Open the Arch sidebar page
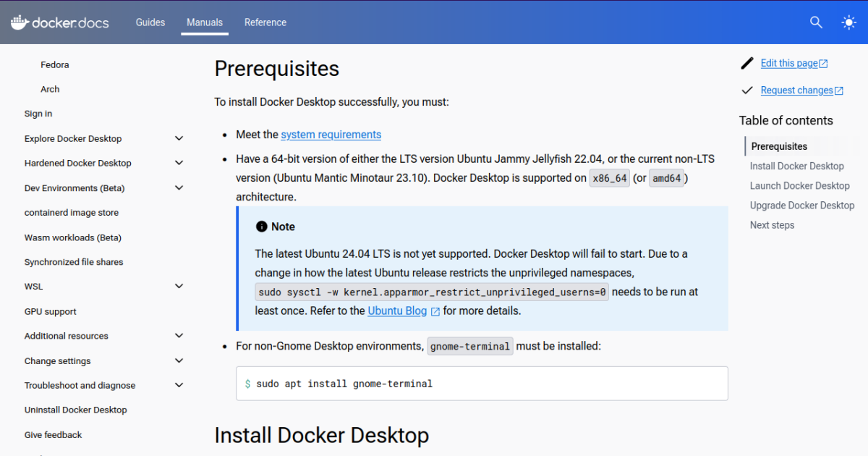The height and width of the screenshot is (456, 868). (x=50, y=90)
